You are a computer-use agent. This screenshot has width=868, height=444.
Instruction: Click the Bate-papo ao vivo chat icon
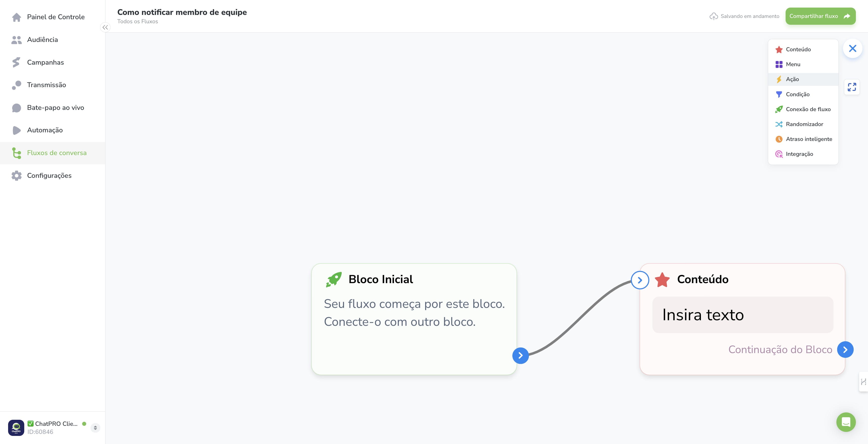point(16,108)
